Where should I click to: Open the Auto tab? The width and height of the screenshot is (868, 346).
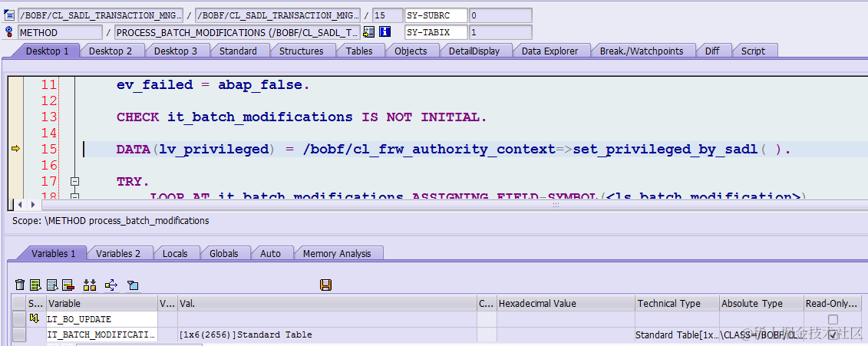[270, 253]
